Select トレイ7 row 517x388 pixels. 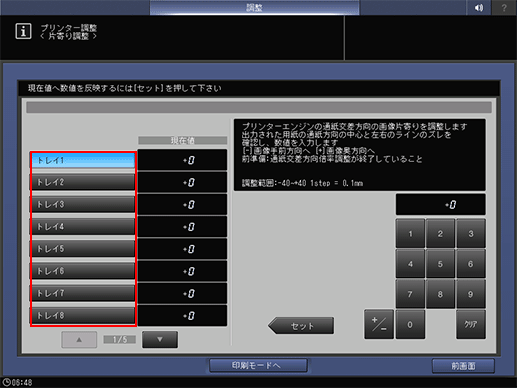point(83,293)
